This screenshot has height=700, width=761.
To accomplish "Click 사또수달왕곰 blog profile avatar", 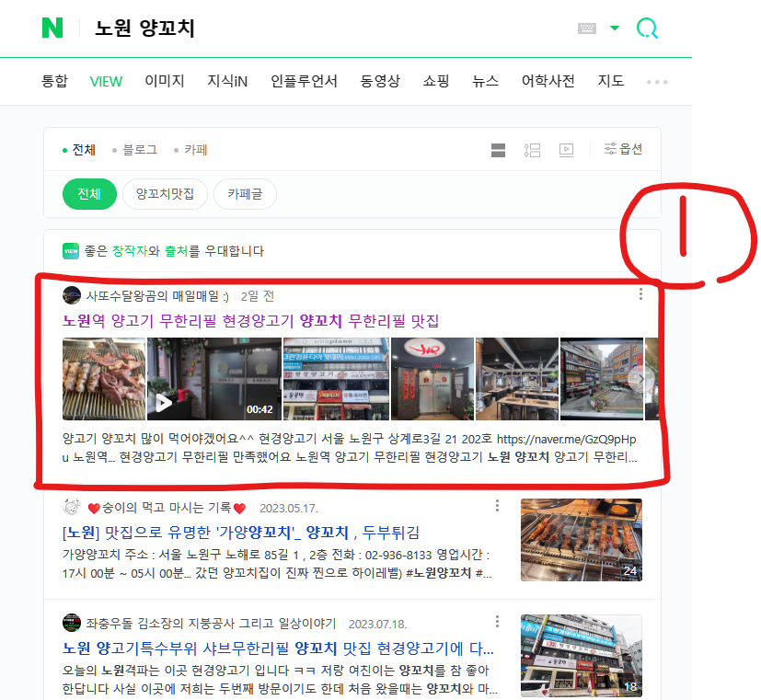I will 72,295.
